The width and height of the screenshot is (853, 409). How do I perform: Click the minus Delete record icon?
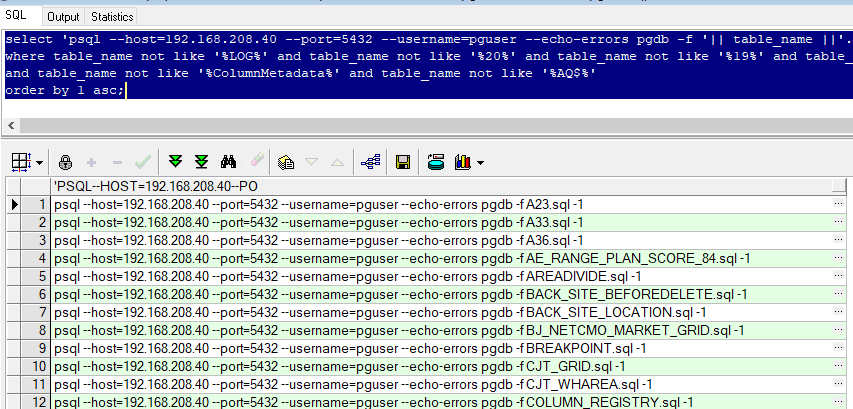coord(117,162)
